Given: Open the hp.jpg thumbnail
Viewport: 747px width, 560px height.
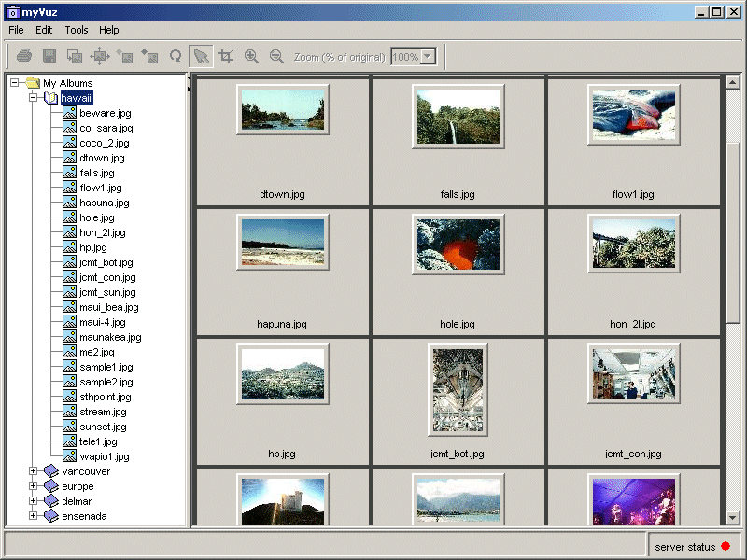Looking at the screenshot, I should [x=283, y=374].
